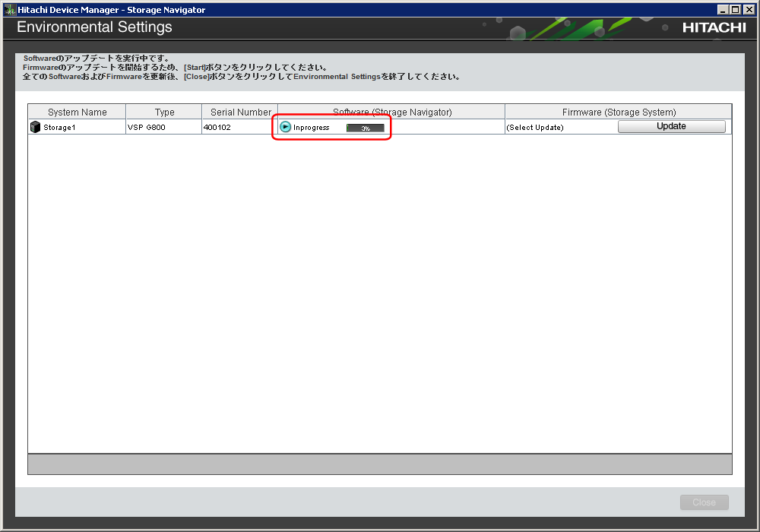Screen dimensions: 760x532
Task: Click the software update progress bar
Action: coord(366,128)
